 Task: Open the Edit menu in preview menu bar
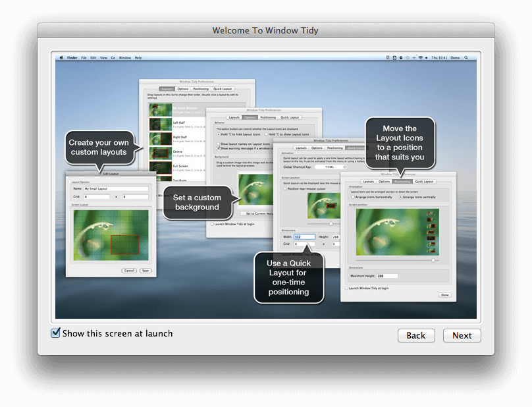point(93,58)
